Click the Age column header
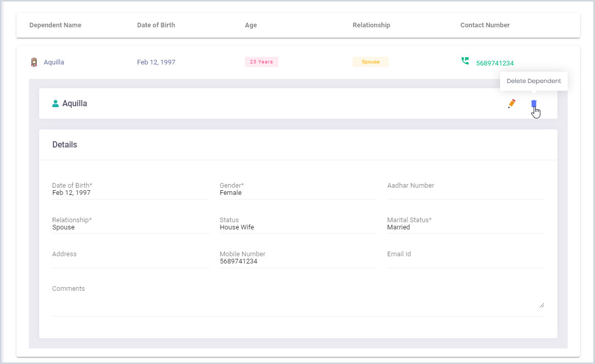Viewport: 595px width, 364px height. point(251,25)
